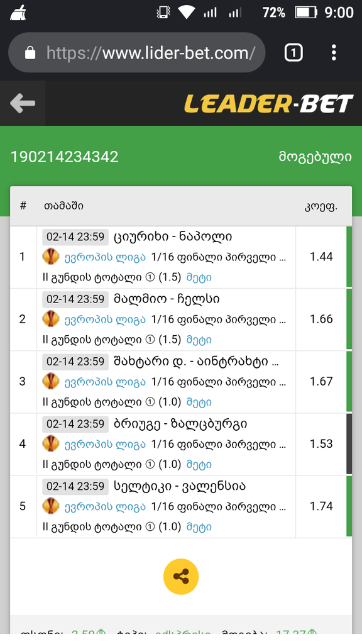
Task: Open ევროპის ლიგა link in ციურიხი row
Action: pos(105,257)
